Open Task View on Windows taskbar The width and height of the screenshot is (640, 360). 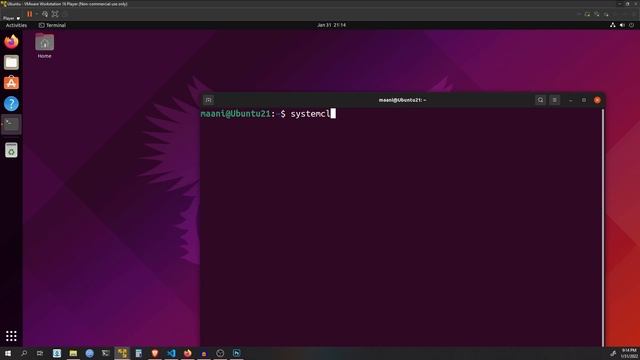(40, 353)
